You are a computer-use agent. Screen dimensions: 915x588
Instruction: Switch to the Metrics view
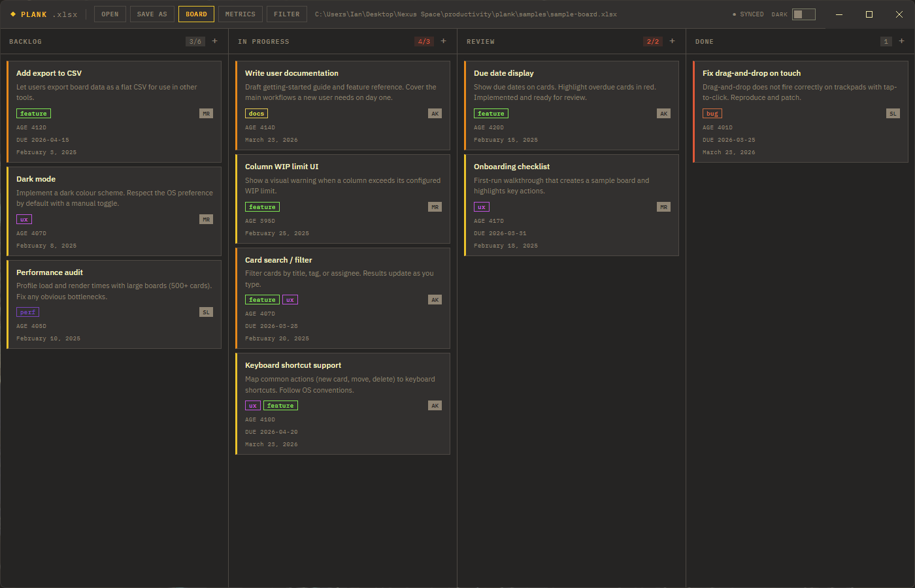tap(241, 14)
